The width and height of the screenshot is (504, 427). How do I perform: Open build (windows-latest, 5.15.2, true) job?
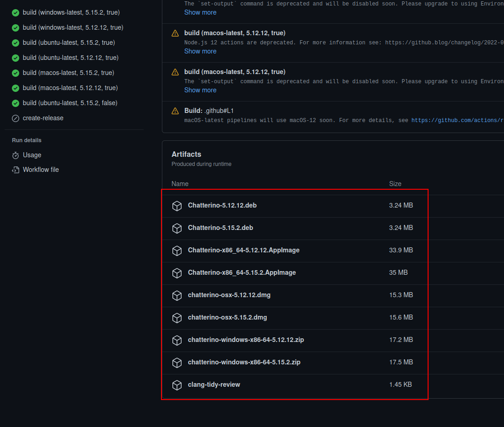pyautogui.click(x=71, y=12)
